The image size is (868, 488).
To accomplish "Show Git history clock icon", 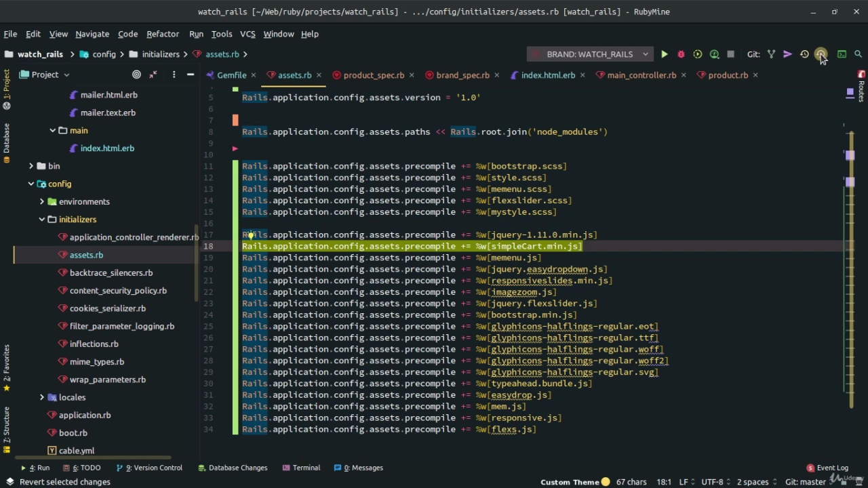I will pyautogui.click(x=804, y=54).
